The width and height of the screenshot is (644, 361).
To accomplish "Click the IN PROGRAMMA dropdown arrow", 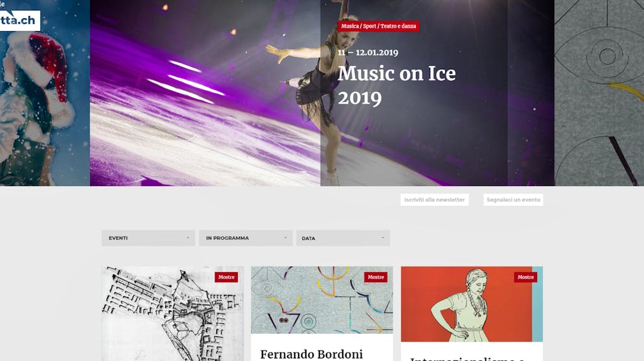I will pyautogui.click(x=286, y=238).
